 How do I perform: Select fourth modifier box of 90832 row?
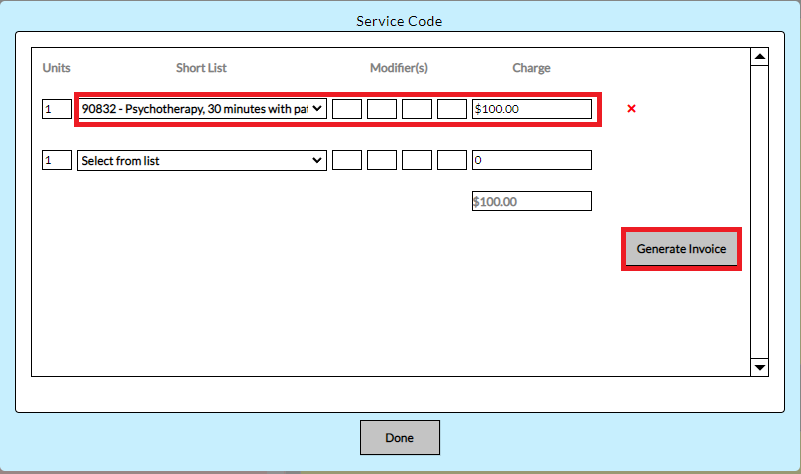[452, 109]
